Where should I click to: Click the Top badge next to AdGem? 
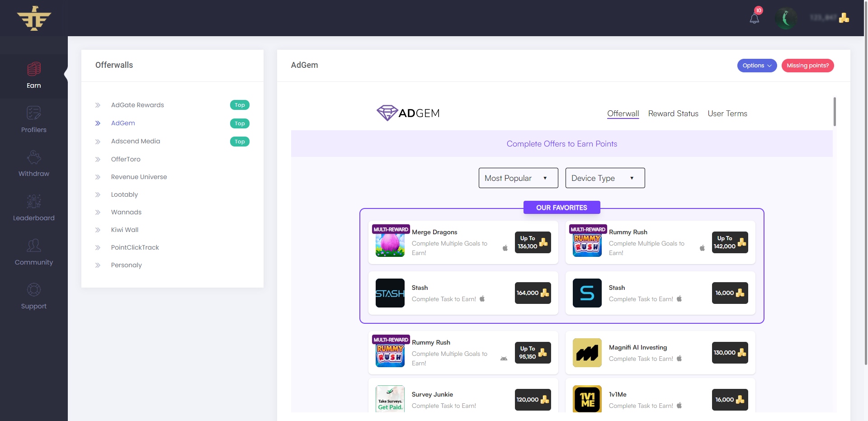click(240, 123)
